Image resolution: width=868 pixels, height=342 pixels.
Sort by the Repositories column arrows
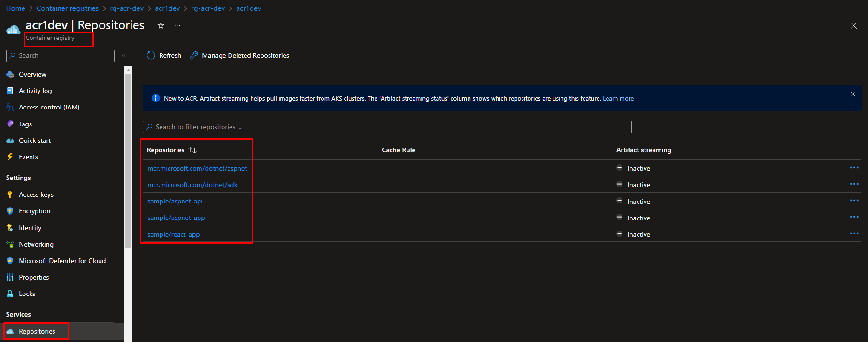(x=192, y=150)
